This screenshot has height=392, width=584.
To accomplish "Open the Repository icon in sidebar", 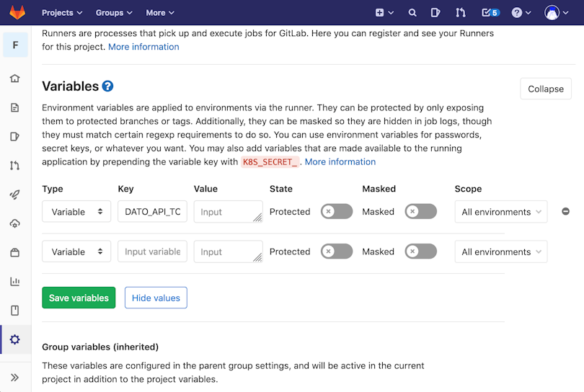I will (15, 107).
